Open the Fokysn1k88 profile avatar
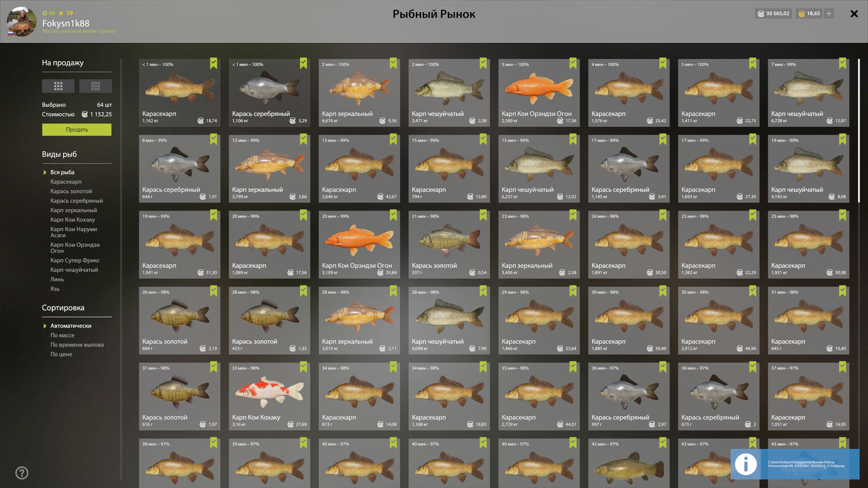The width and height of the screenshot is (868, 488). [21, 21]
